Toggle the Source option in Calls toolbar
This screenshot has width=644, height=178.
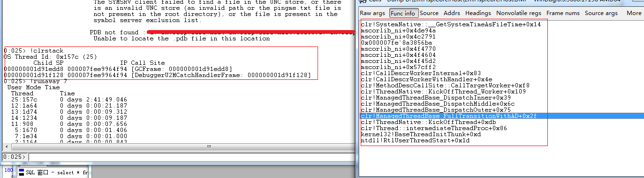coord(429,13)
